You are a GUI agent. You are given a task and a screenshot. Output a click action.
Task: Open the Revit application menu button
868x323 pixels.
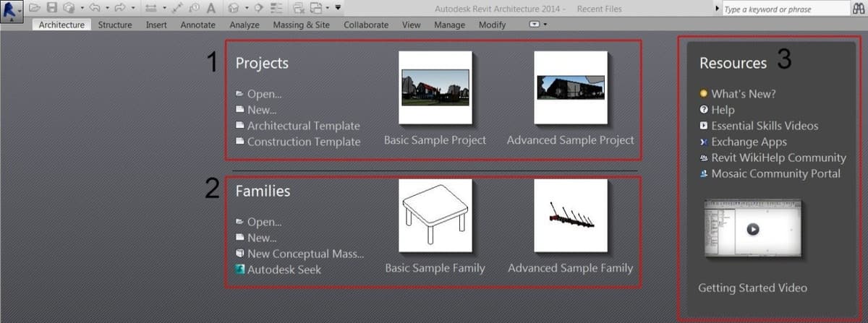tap(12, 11)
